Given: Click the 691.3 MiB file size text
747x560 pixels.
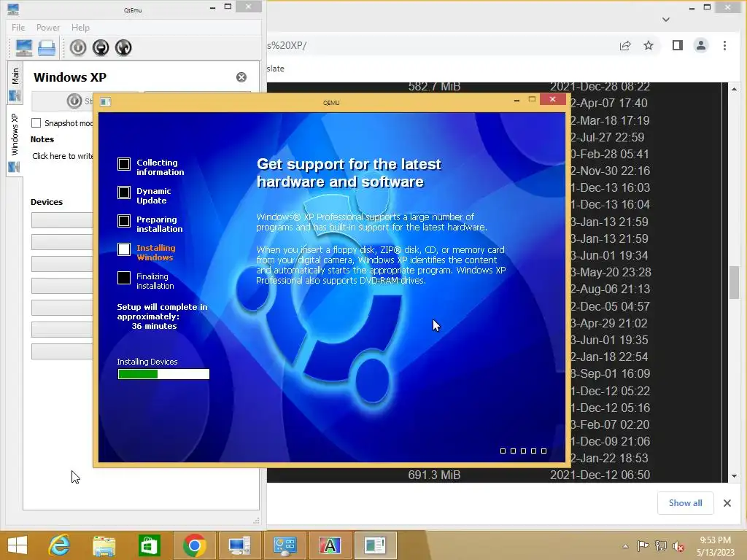Looking at the screenshot, I should pyautogui.click(x=434, y=475).
